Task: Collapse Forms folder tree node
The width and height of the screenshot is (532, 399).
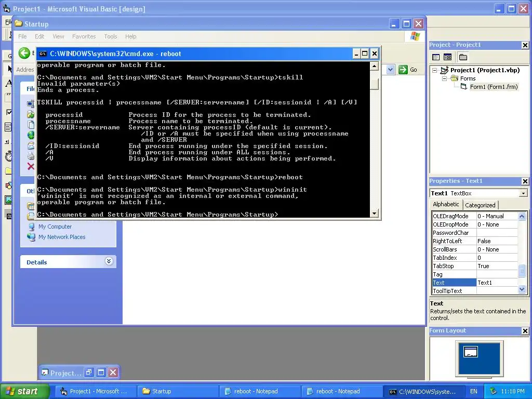Action: point(445,79)
